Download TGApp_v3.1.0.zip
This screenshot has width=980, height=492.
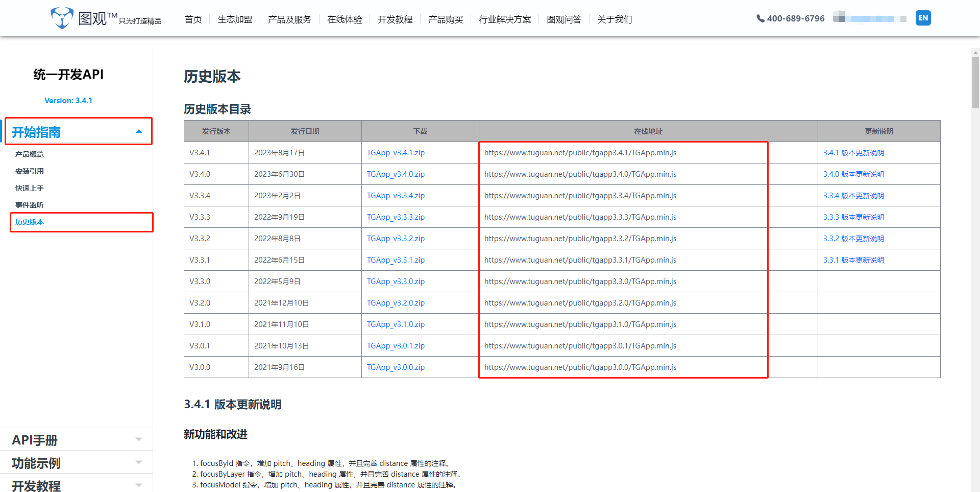pos(396,324)
